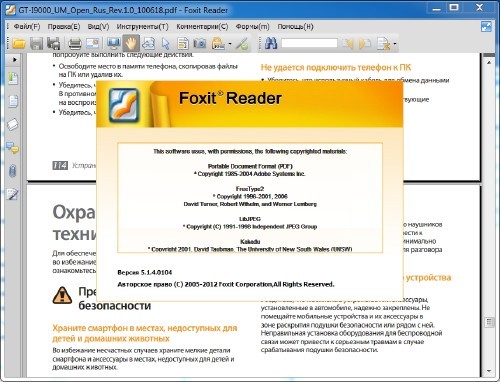Click the warning triangle icon in document

coord(62,295)
